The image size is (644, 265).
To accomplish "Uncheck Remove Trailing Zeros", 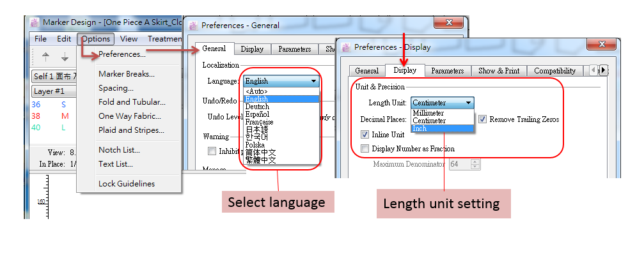I will [x=483, y=119].
